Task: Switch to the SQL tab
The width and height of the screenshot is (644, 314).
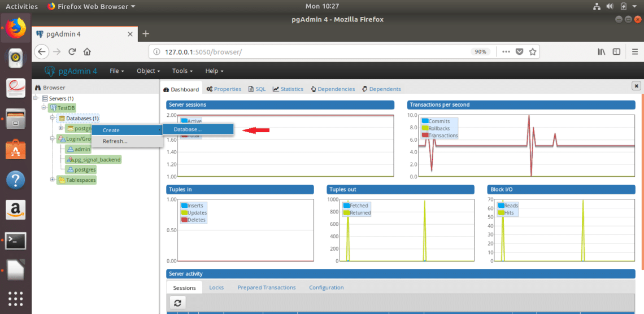Action: (257, 89)
